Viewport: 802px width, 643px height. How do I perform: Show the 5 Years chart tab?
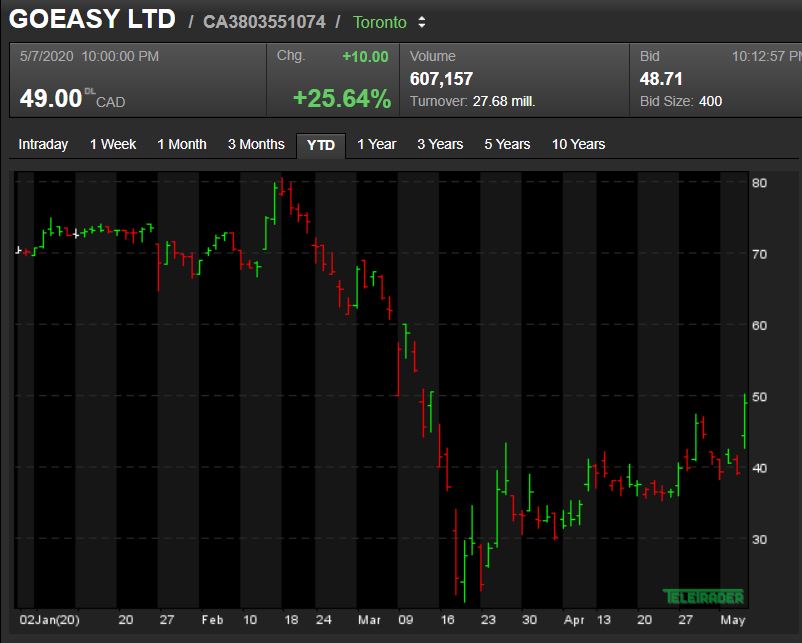507,144
